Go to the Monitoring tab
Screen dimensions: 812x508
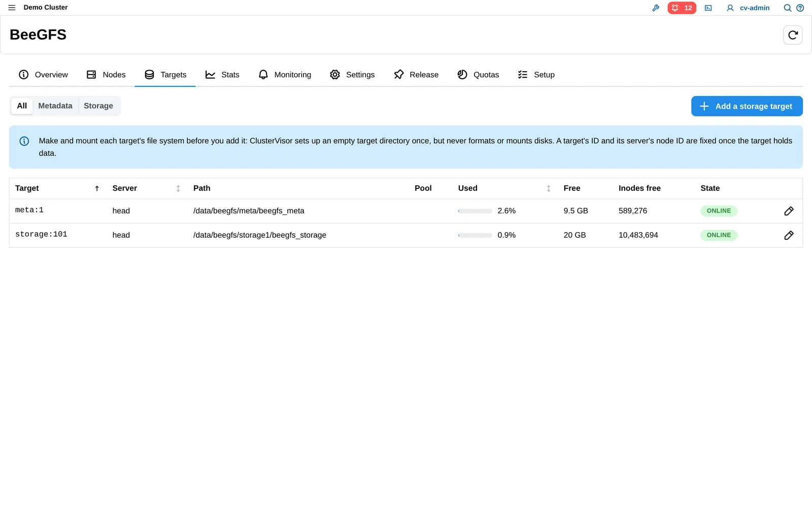pos(285,75)
